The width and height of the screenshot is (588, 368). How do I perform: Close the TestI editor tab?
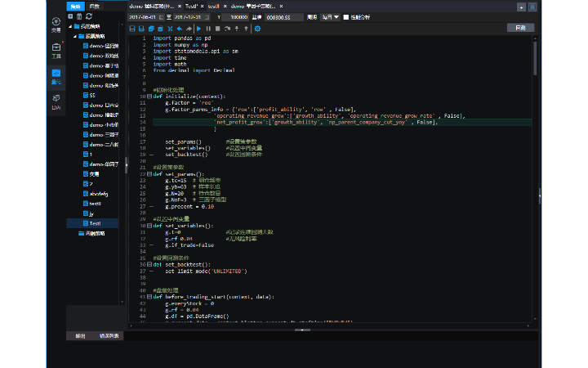pos(203,7)
